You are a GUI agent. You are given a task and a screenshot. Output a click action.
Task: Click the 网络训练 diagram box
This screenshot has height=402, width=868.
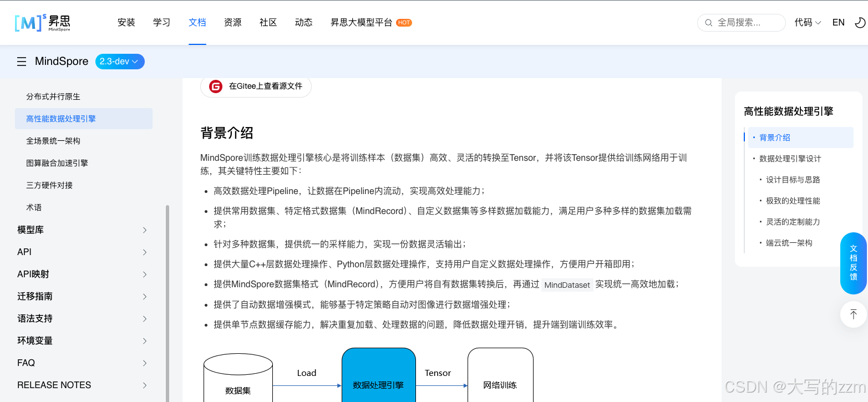coord(500,375)
